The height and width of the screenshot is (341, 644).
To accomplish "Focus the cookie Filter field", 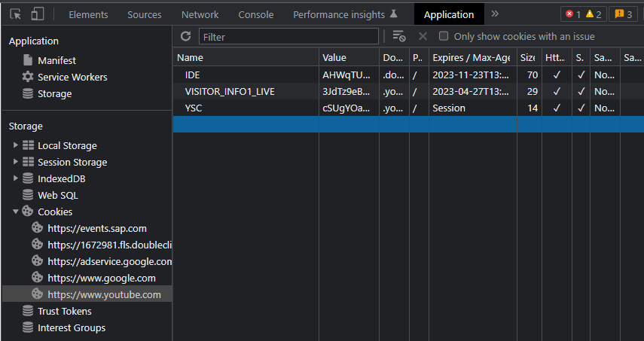I will click(288, 37).
